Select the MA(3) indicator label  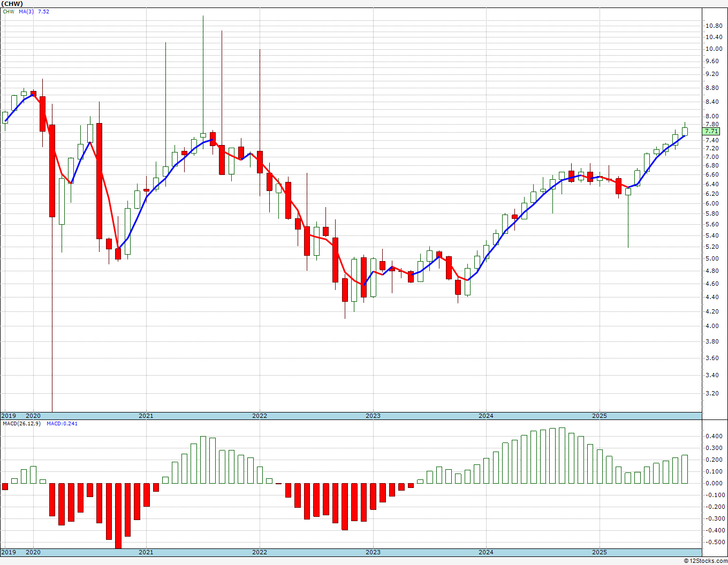click(x=26, y=11)
